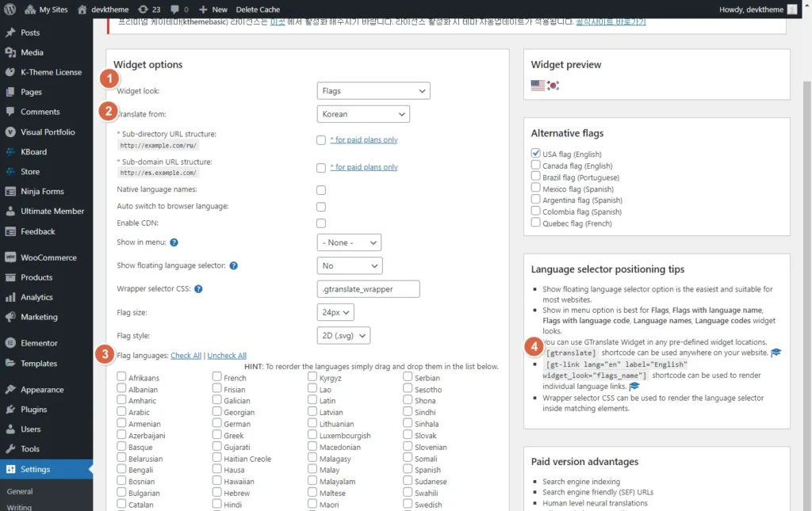The image size is (812, 511).
Task: Click help icon next to Show in menu
Action: coord(174,242)
